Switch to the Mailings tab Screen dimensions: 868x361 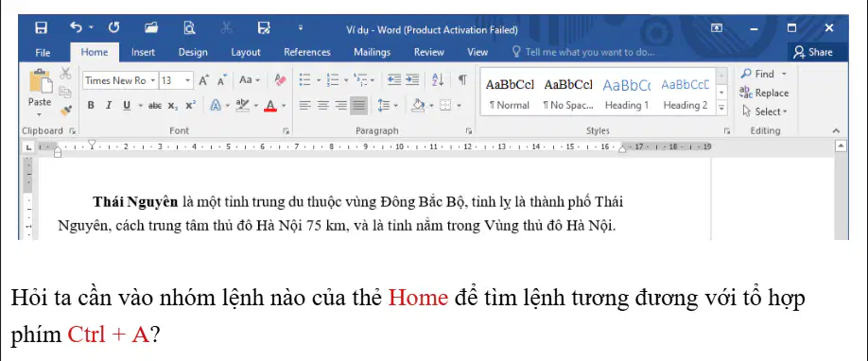point(372,52)
